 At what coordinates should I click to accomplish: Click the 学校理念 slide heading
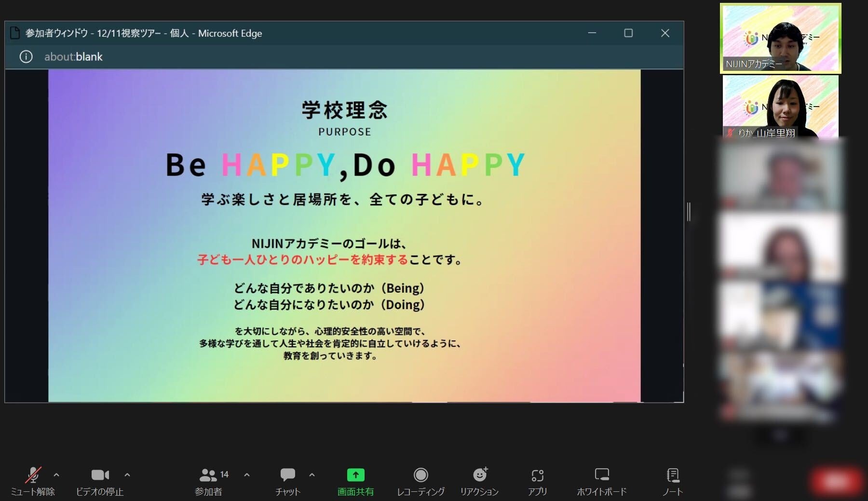point(345,110)
